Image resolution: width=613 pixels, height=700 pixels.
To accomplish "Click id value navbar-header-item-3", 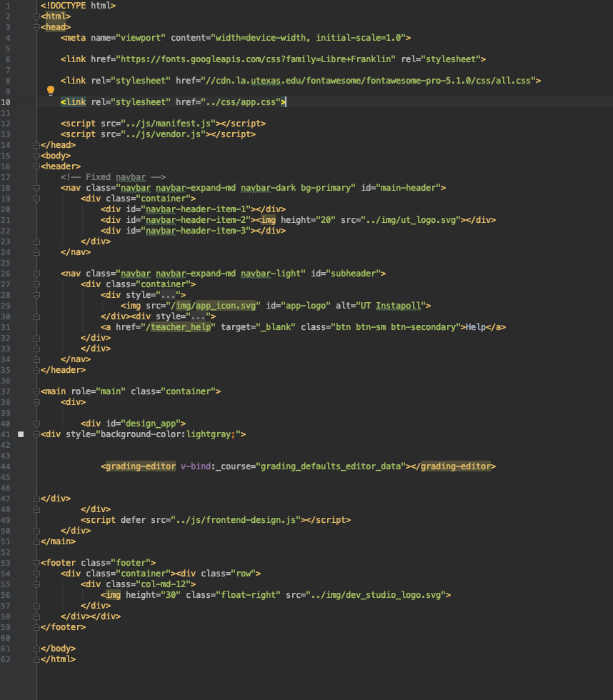I will pos(196,231).
